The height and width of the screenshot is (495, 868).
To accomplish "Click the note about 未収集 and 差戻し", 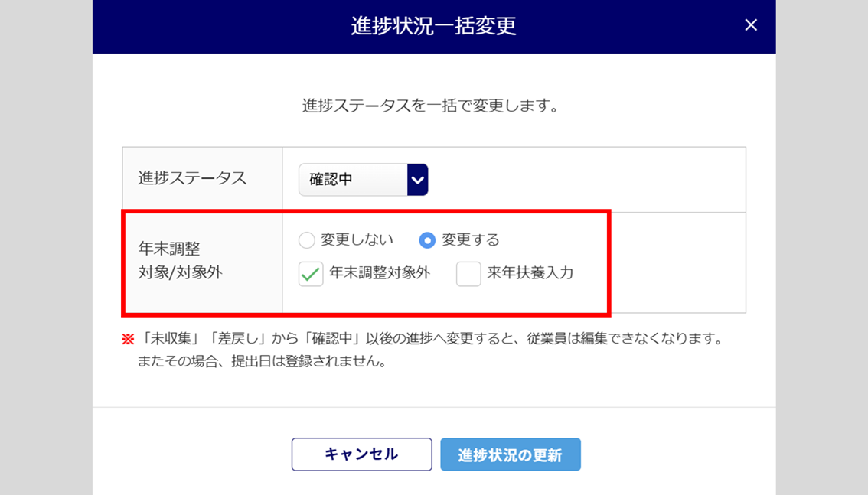I will pyautogui.click(x=430, y=338).
